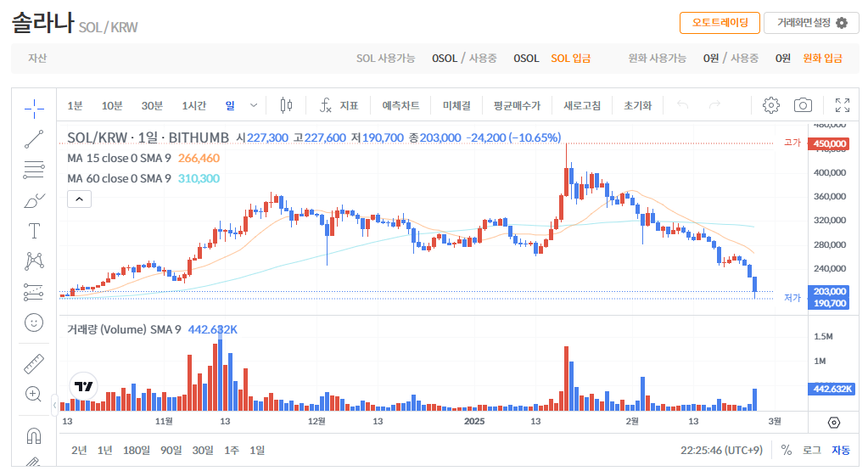Click the MA 15 close indicator legend
Screen dimensions: 868x471
119,159
